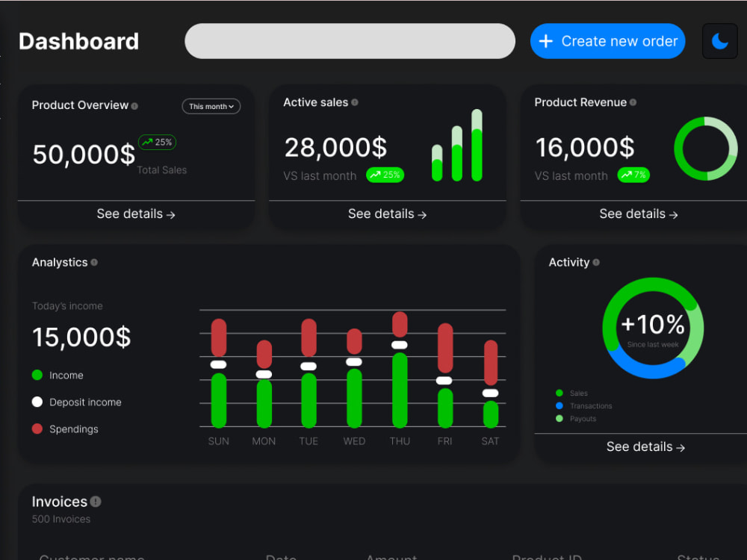Image resolution: width=747 pixels, height=560 pixels.
Task: Select the MON bar in analytics chart
Action: (x=264, y=384)
